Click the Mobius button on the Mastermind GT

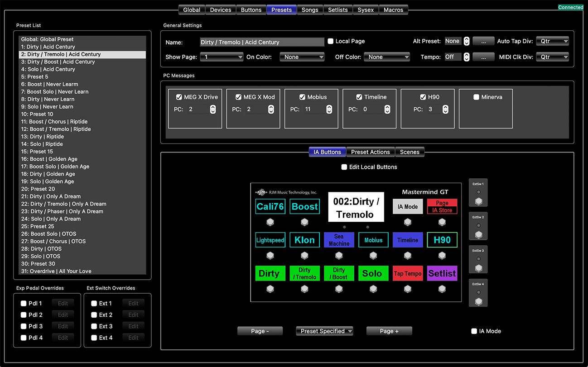click(x=373, y=240)
